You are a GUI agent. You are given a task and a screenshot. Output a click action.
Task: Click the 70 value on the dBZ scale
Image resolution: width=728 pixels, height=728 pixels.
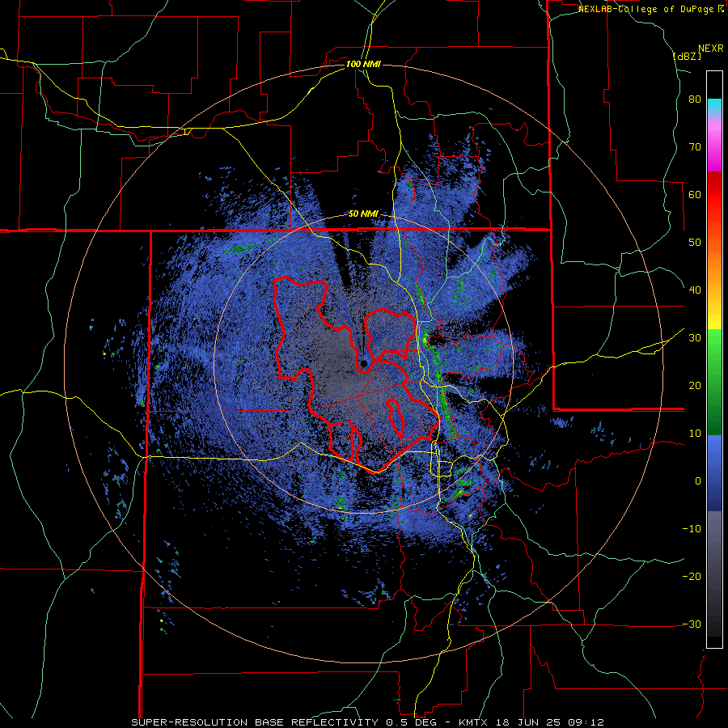[695, 147]
